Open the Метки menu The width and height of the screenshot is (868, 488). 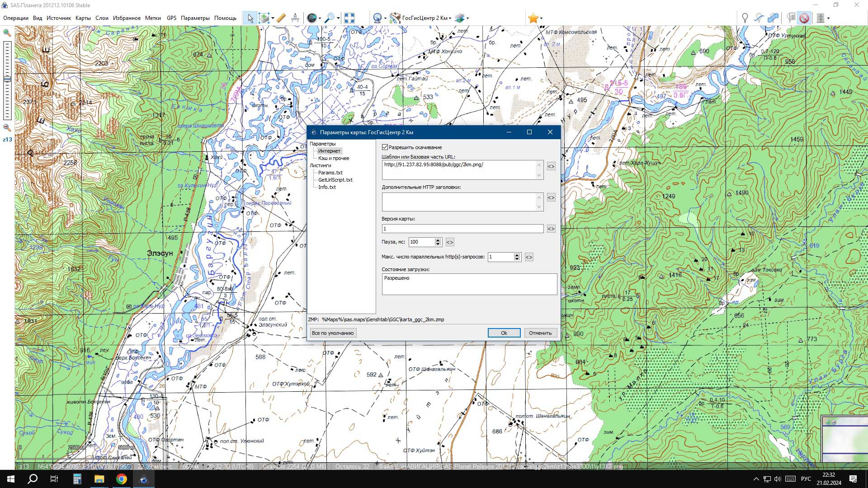pos(153,18)
